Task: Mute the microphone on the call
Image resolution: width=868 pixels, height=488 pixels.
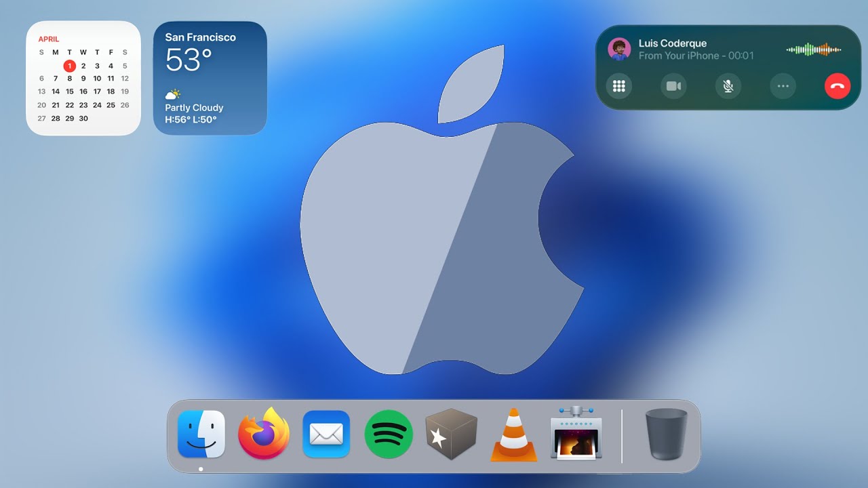Action: pos(728,86)
